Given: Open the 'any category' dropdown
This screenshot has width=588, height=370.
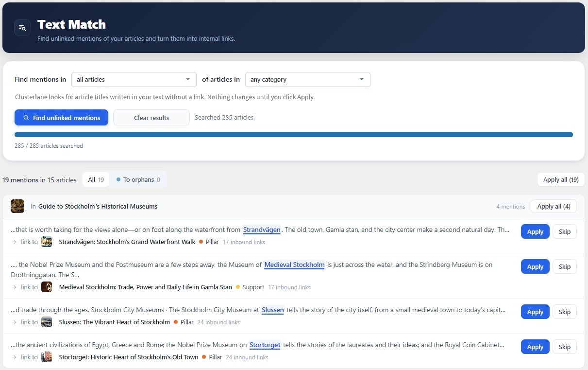Looking at the screenshot, I should pos(307,79).
